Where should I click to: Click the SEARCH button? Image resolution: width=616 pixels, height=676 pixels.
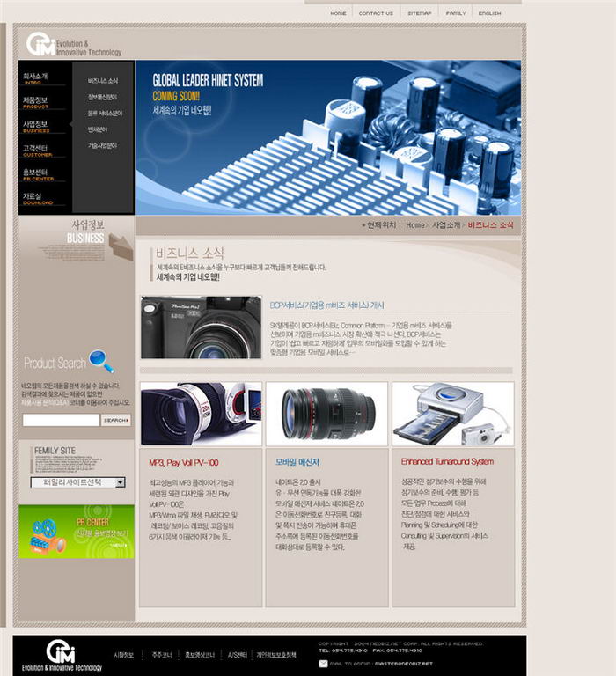click(x=116, y=421)
